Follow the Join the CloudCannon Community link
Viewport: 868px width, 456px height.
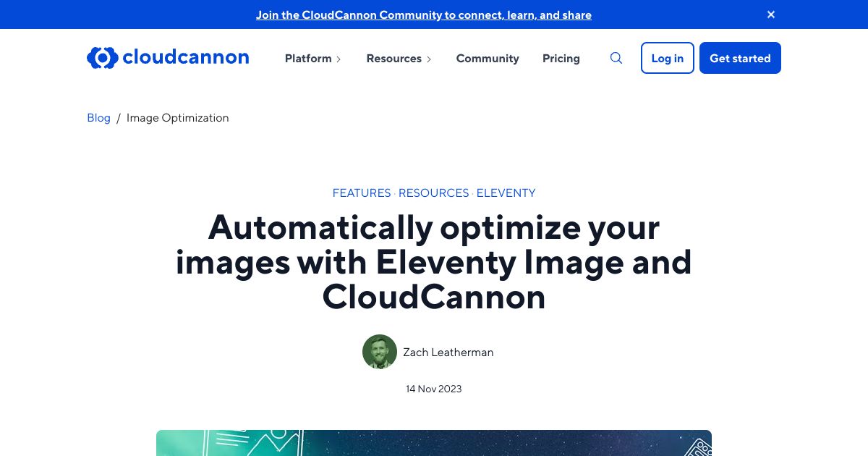pyautogui.click(x=424, y=14)
